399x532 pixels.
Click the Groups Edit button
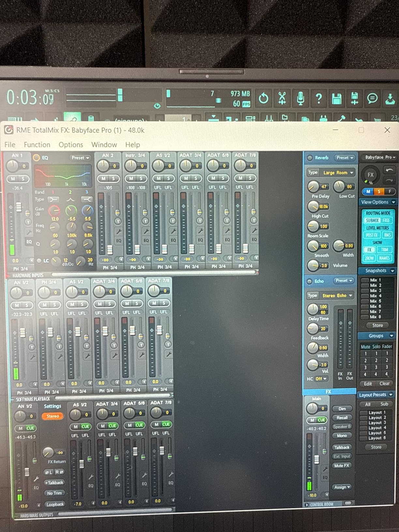coord(368,384)
